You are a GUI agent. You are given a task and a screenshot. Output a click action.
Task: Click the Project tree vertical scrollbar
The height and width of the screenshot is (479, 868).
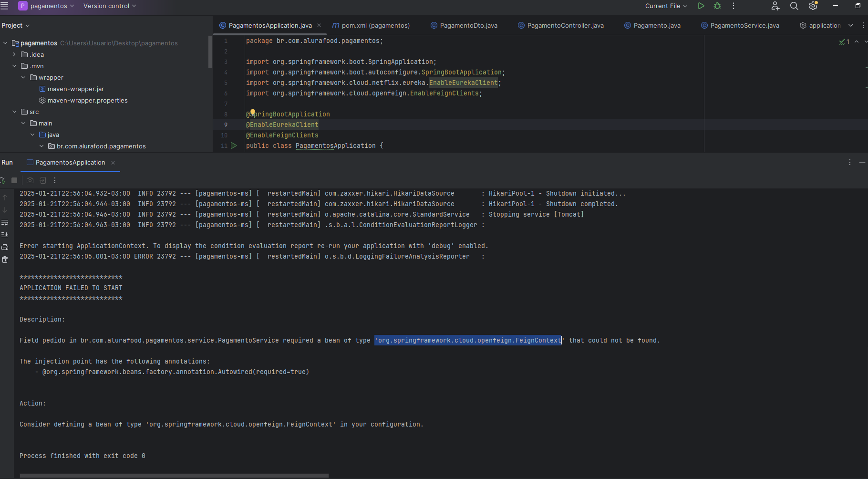pos(210,52)
